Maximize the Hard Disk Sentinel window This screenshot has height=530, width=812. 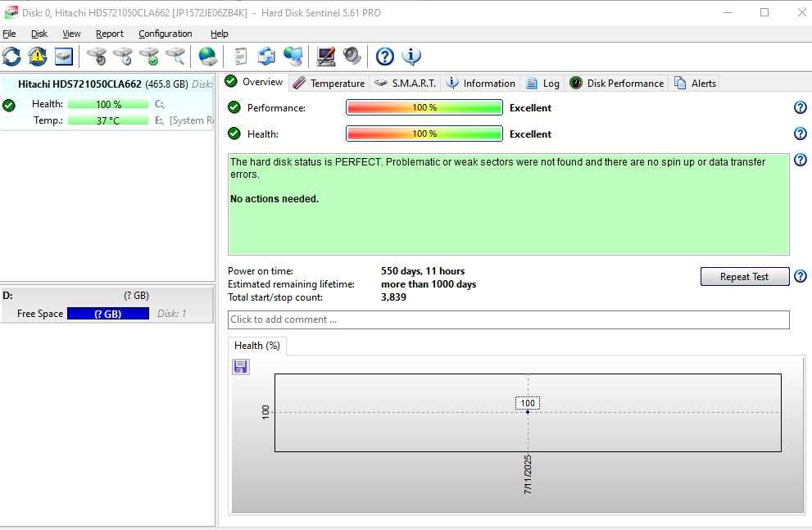pyautogui.click(x=764, y=12)
